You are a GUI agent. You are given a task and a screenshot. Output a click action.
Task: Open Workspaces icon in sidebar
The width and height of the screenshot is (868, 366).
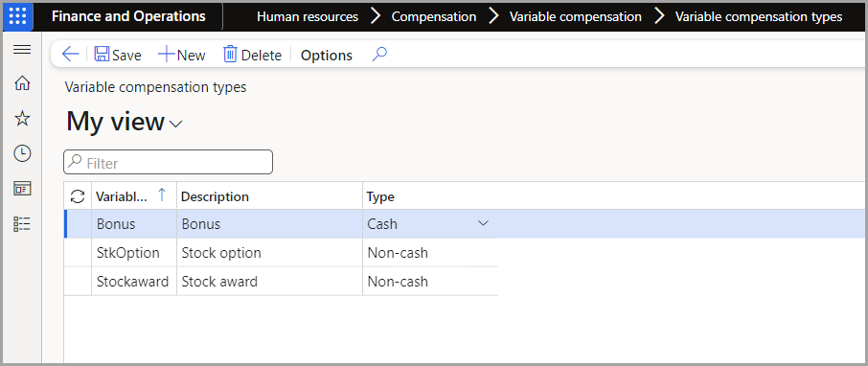[22, 188]
